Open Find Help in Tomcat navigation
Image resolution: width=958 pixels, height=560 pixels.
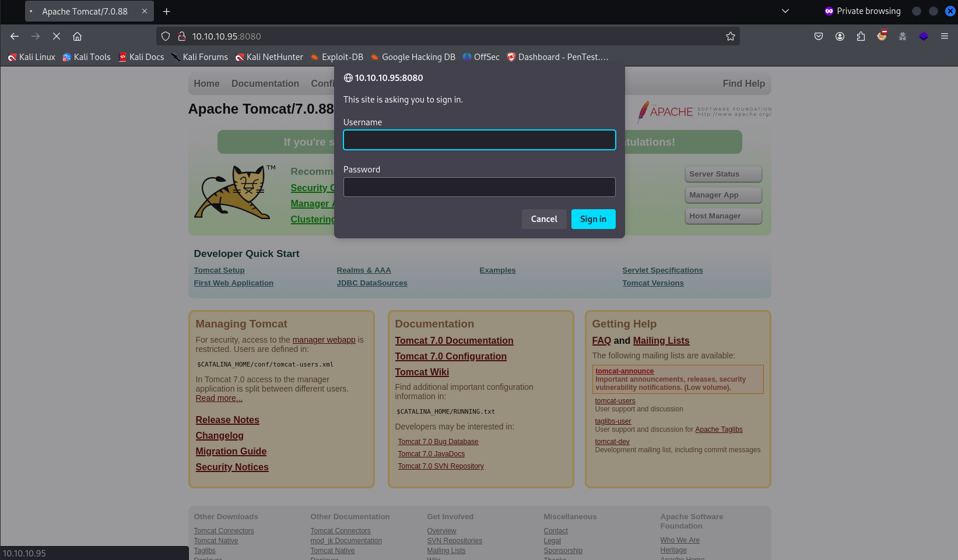[743, 83]
